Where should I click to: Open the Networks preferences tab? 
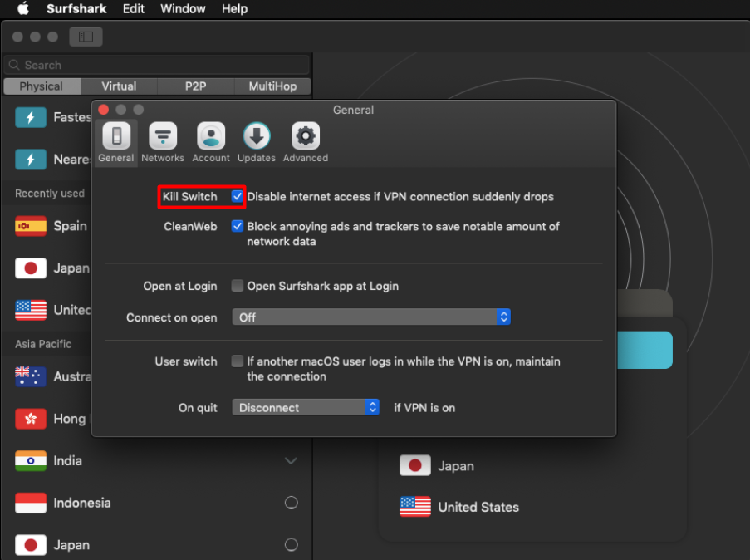(x=163, y=142)
